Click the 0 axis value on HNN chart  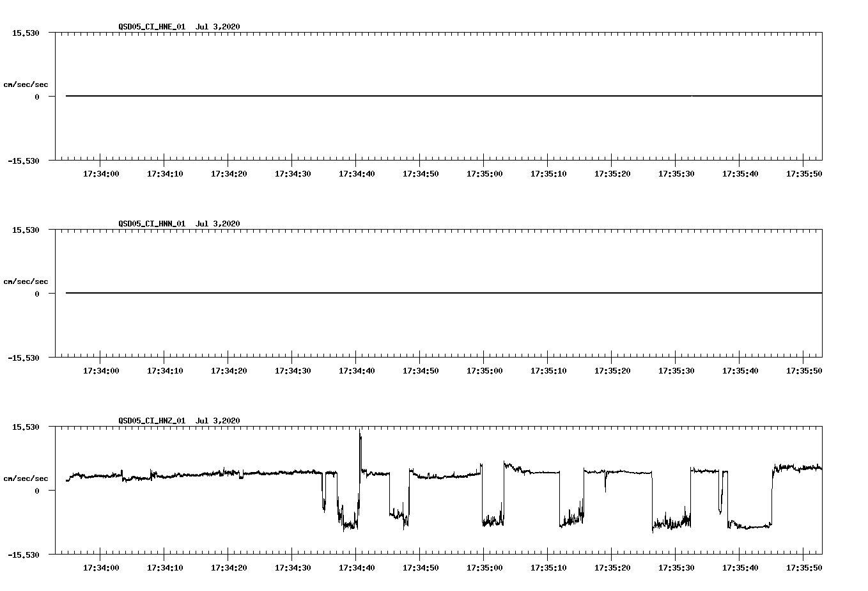[37, 294]
